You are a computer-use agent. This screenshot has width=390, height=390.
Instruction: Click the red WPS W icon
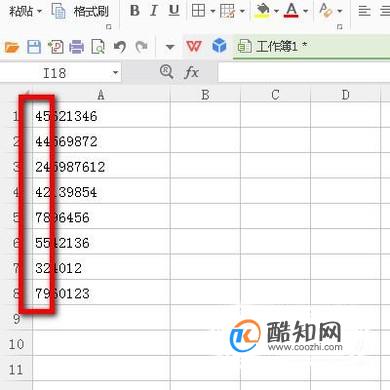pyautogui.click(x=194, y=46)
